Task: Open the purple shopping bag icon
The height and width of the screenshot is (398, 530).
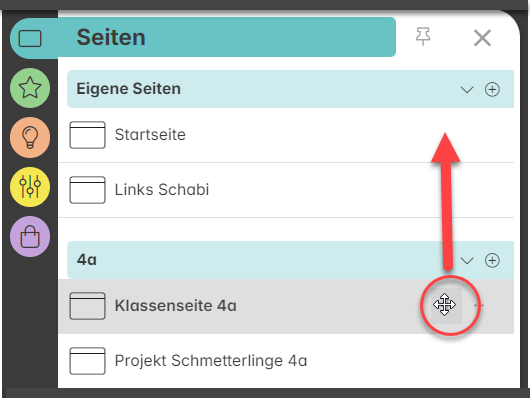Action: tap(30, 236)
